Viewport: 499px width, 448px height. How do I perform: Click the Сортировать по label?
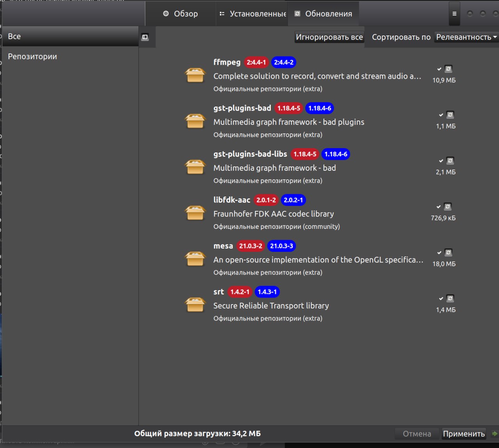click(x=401, y=37)
